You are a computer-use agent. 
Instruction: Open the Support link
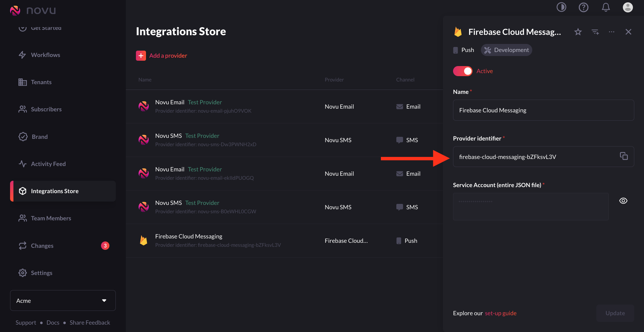[x=26, y=323]
